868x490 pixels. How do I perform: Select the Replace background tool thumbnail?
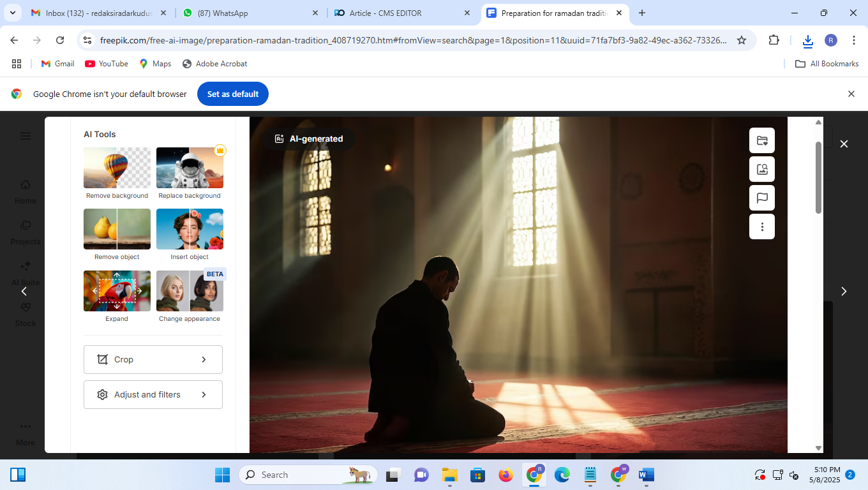coord(190,168)
